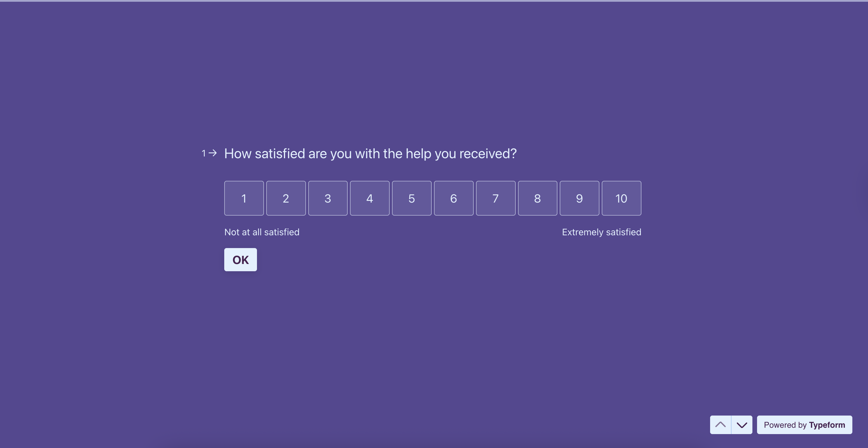The height and width of the screenshot is (448, 868).
Task: Pick the number 8 rating box
Action: 537,198
